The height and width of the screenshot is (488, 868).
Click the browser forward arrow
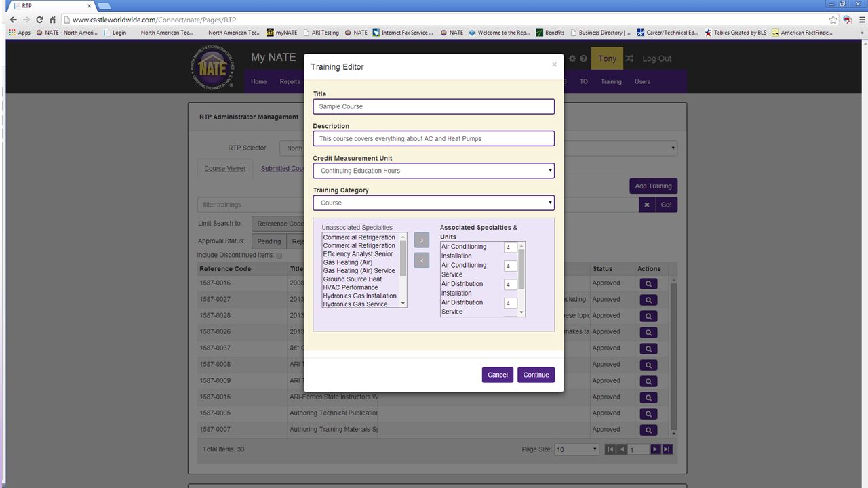point(26,20)
